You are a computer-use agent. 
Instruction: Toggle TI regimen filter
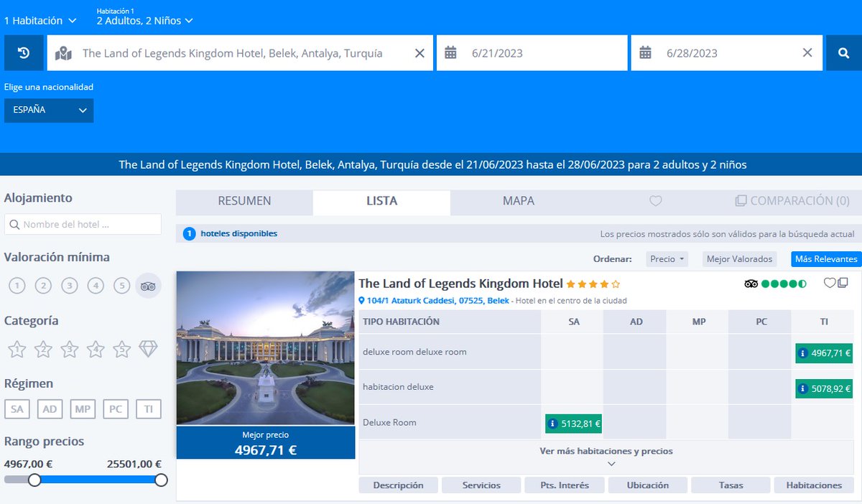point(149,409)
